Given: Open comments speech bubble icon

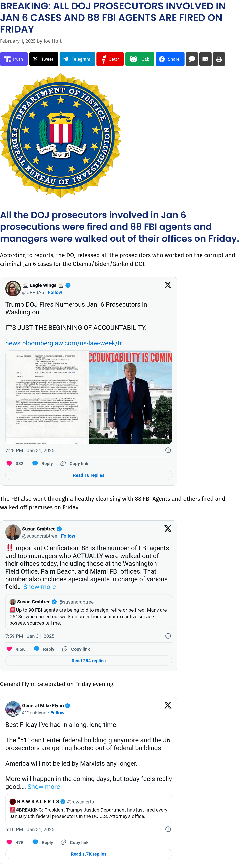Looking at the screenshot, I should click(x=192, y=59).
